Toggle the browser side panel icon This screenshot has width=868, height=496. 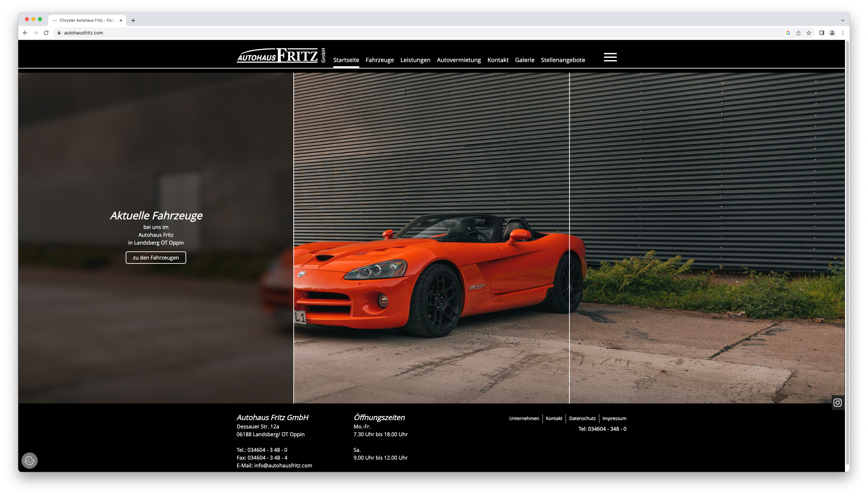coord(822,33)
